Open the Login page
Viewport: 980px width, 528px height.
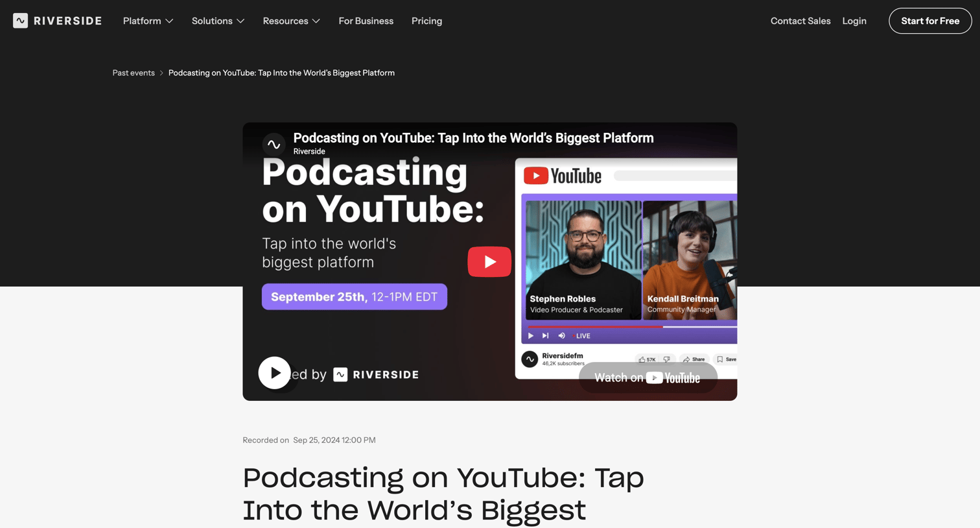click(854, 21)
